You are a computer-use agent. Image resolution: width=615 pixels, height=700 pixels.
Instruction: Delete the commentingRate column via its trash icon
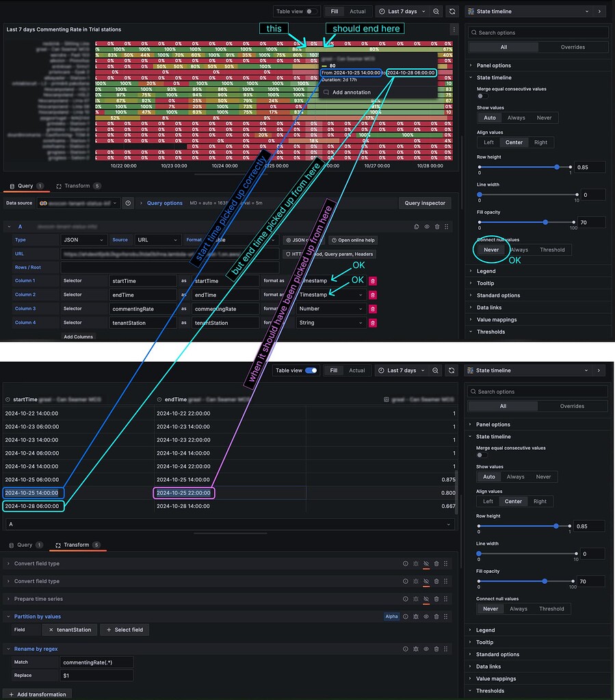point(373,308)
